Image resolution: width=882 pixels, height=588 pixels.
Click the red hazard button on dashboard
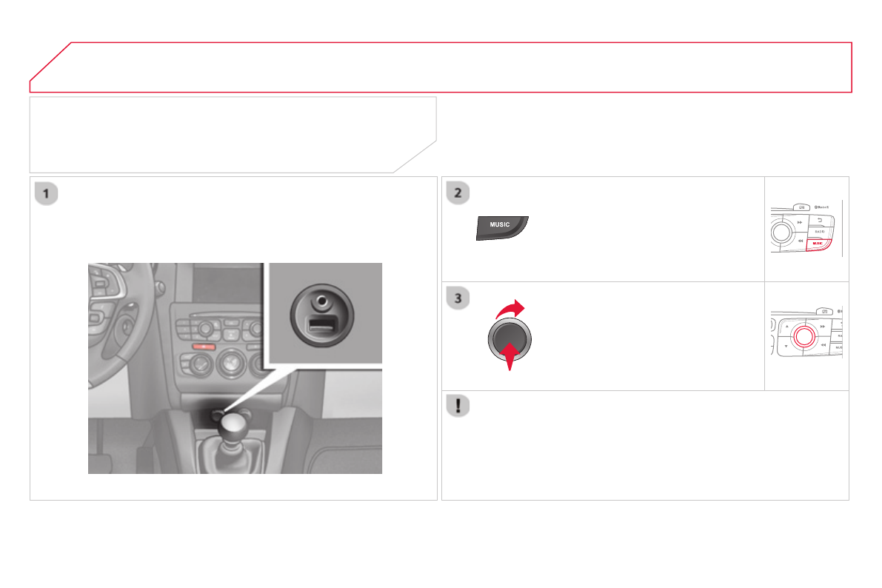204,347
